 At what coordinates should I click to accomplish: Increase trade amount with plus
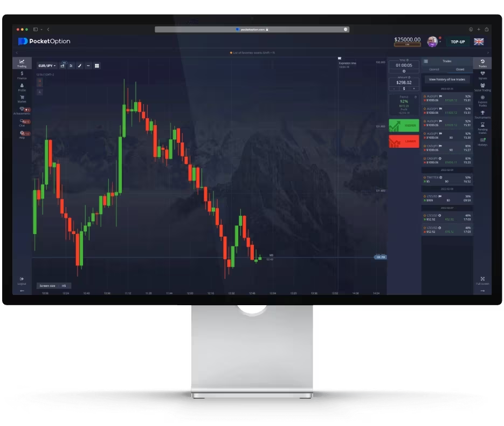click(414, 88)
